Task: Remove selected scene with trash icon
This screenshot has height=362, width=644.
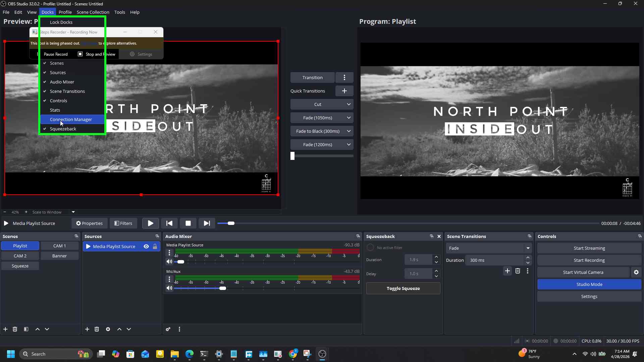Action: click(15, 329)
